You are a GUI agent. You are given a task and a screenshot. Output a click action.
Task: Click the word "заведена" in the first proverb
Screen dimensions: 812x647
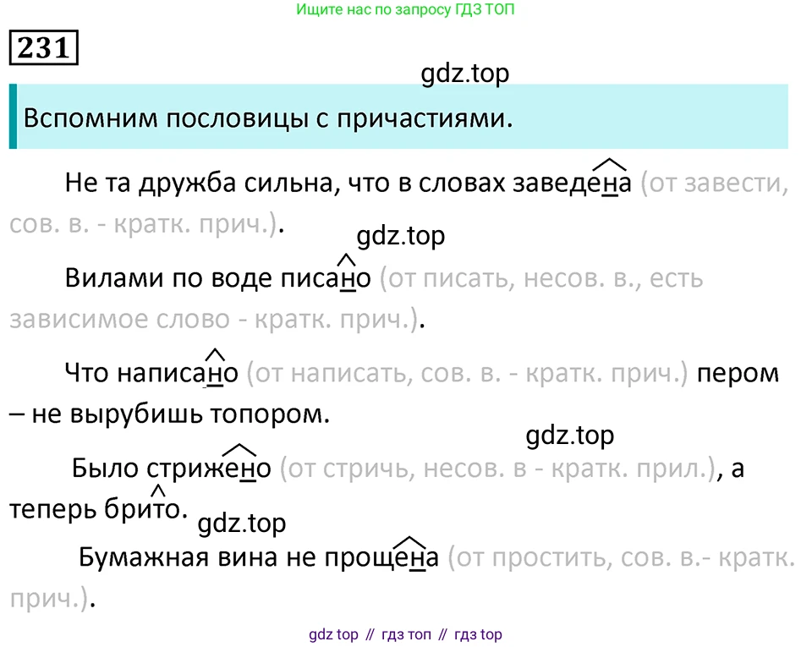click(x=573, y=184)
